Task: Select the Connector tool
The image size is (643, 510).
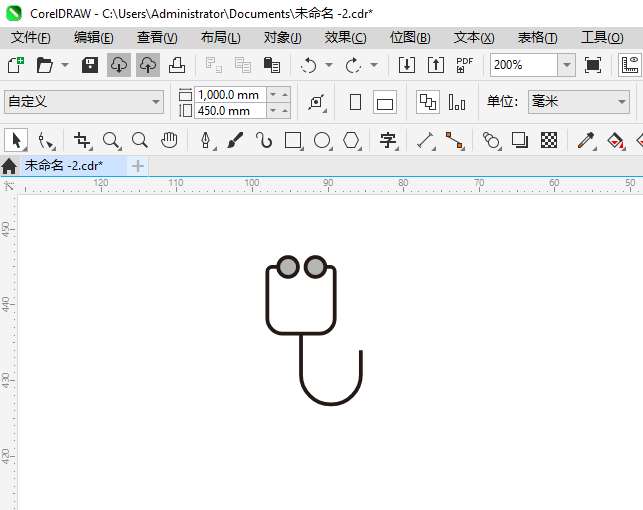Action: (x=454, y=140)
